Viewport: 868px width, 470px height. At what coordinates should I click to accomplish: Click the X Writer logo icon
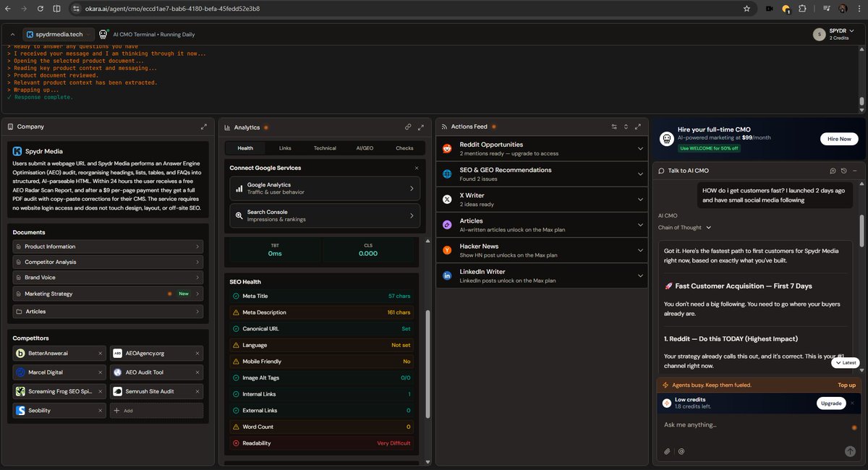(x=447, y=199)
